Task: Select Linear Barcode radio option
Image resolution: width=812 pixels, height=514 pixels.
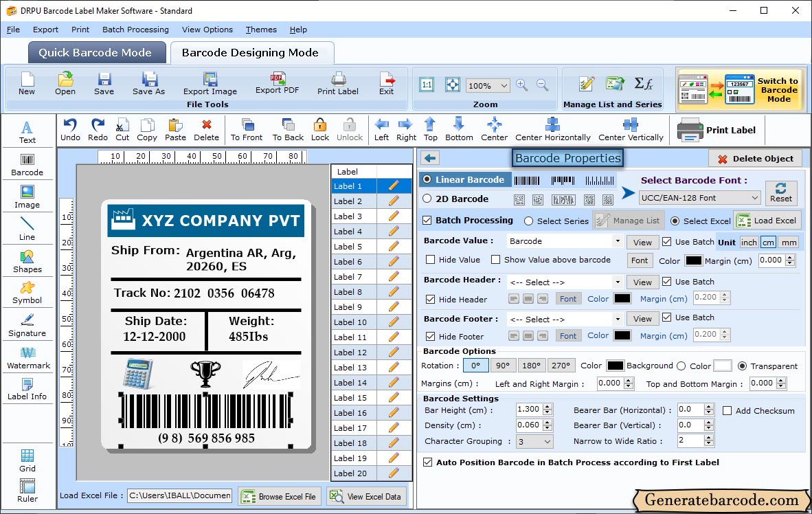Action: point(427,179)
